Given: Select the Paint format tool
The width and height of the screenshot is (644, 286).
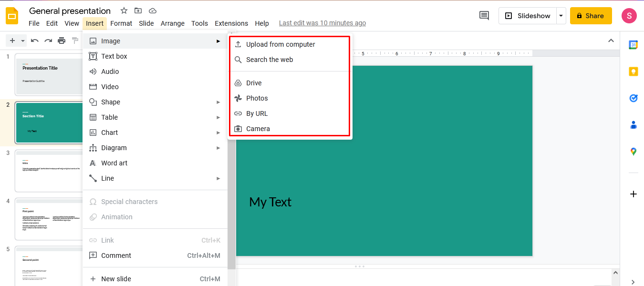Looking at the screenshot, I should [x=75, y=41].
